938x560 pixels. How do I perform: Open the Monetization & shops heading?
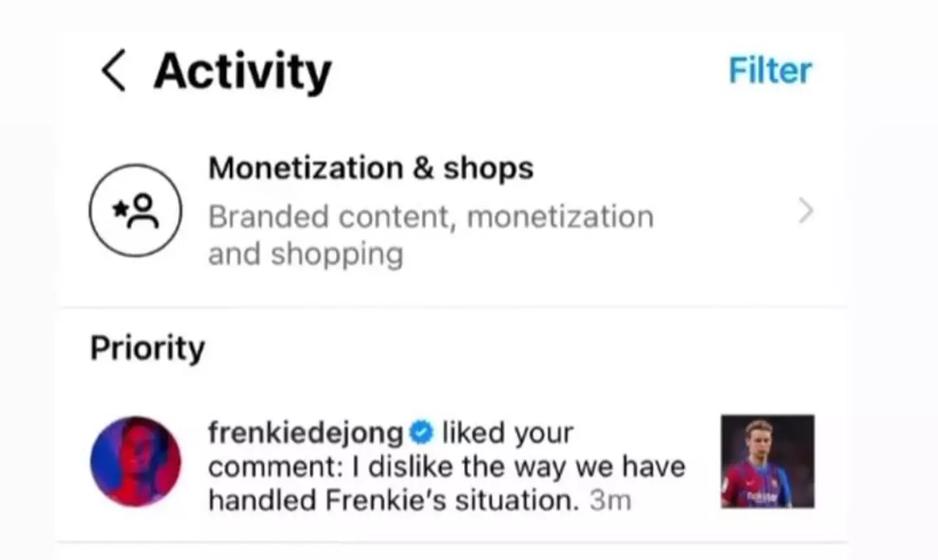[x=371, y=168]
